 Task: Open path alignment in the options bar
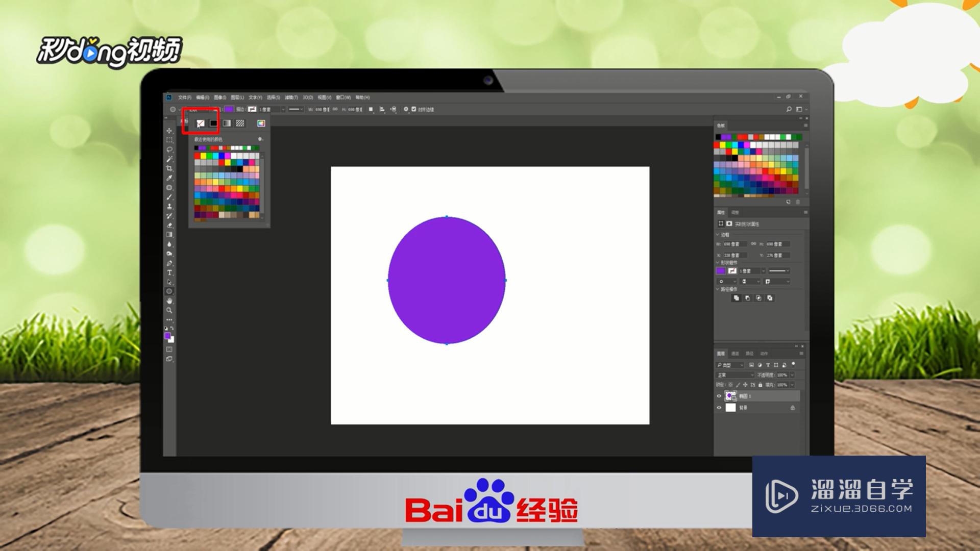(x=382, y=109)
